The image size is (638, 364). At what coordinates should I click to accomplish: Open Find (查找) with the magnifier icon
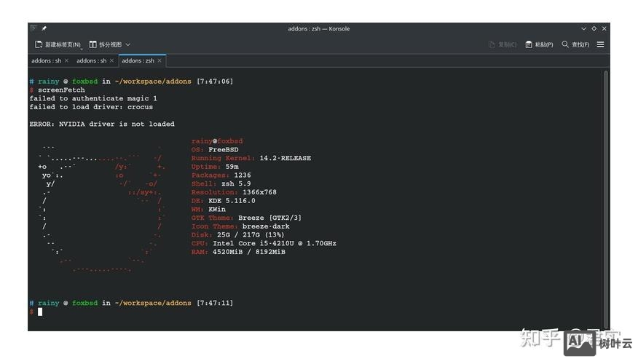[x=565, y=44]
